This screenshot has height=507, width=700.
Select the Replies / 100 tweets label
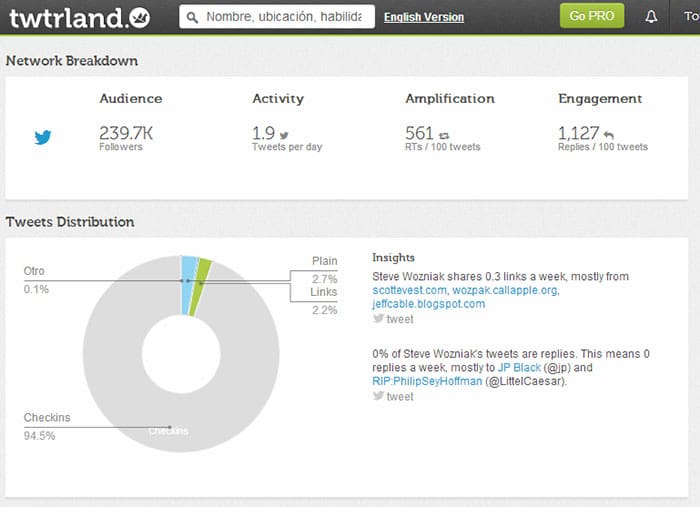coord(603,147)
